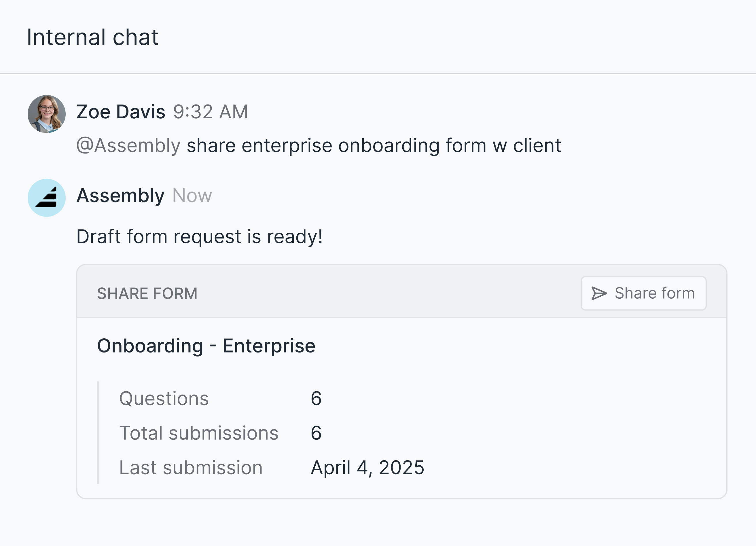Viewport: 756px width, 546px height.
Task: Click the 9:32 AM message timestamp
Action: pyautogui.click(x=210, y=112)
